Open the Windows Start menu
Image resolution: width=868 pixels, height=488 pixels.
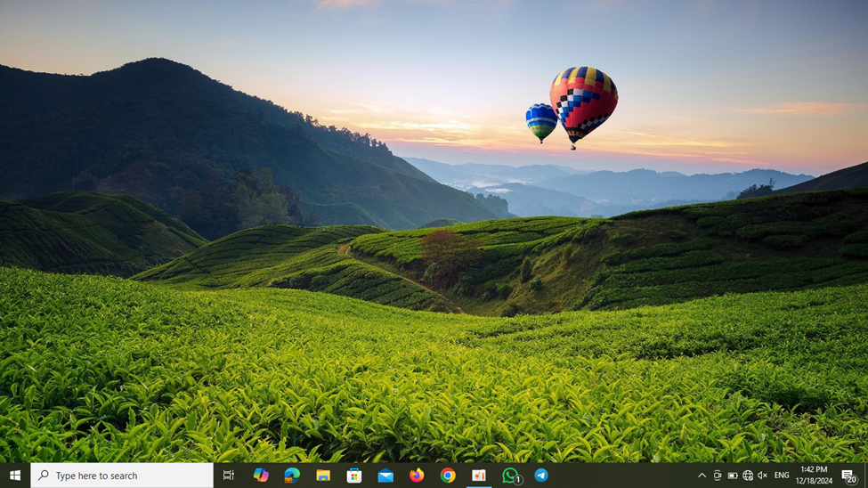coord(14,476)
